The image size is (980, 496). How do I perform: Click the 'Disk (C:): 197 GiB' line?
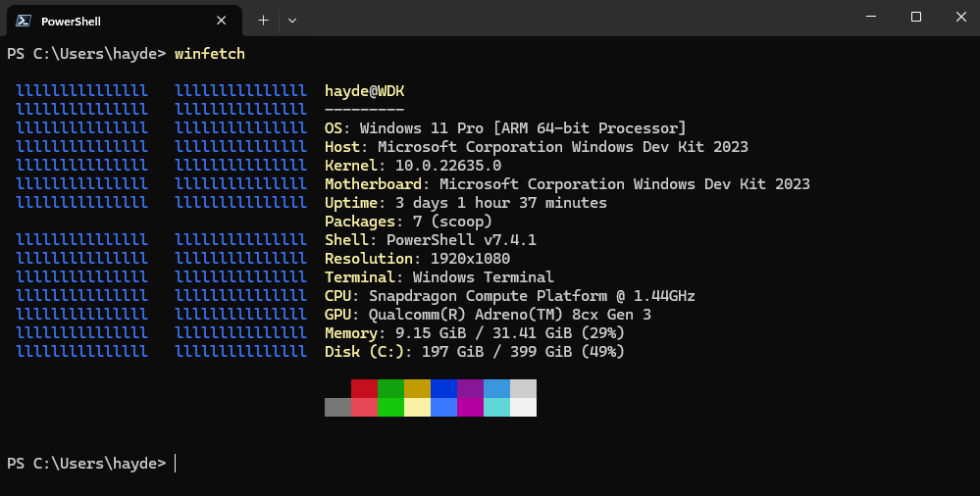[475, 352]
